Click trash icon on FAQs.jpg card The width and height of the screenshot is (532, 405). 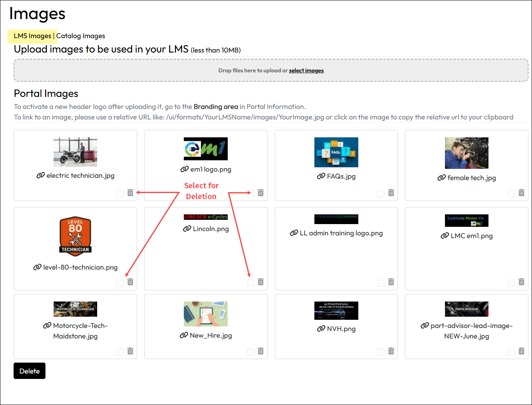tap(391, 193)
